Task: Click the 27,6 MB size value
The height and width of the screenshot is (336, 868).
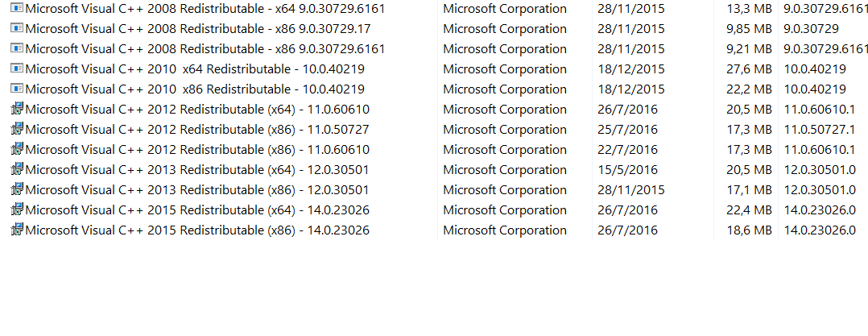Action: click(749, 69)
